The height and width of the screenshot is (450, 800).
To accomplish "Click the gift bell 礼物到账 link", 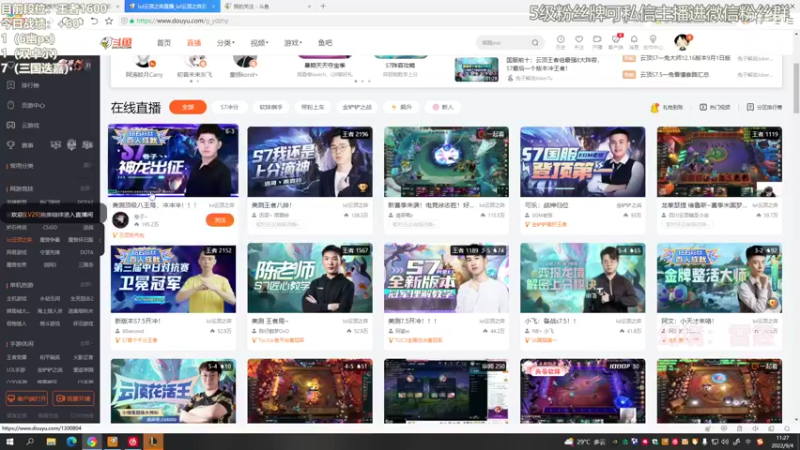I will pos(666,107).
